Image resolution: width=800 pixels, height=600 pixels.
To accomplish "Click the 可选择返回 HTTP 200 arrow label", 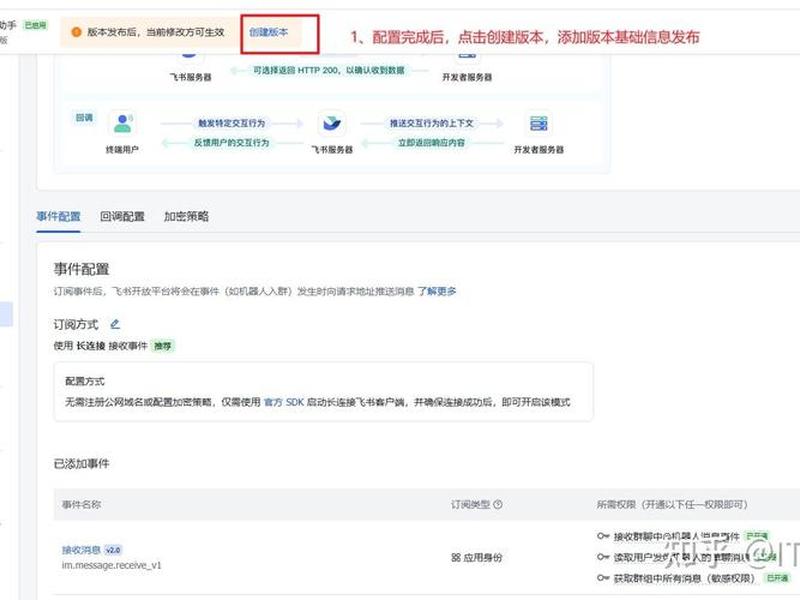I will click(x=329, y=70).
